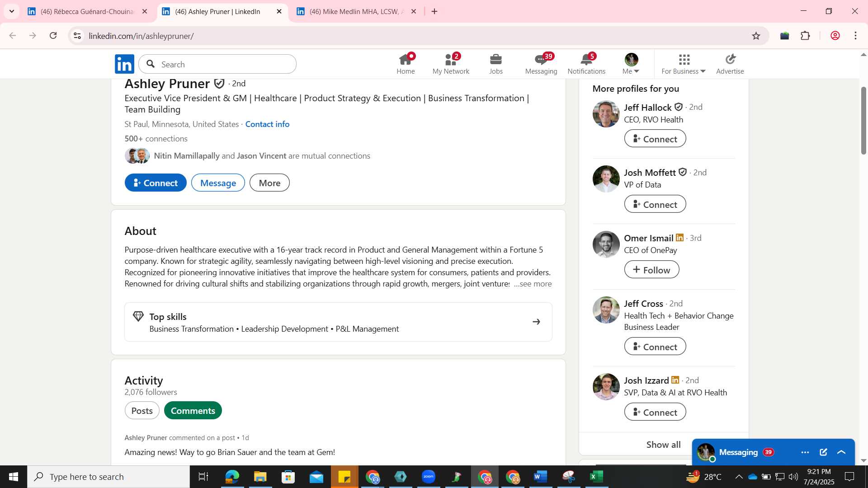868x488 pixels.
Task: Show hidden system tray icons
Action: tap(739, 477)
